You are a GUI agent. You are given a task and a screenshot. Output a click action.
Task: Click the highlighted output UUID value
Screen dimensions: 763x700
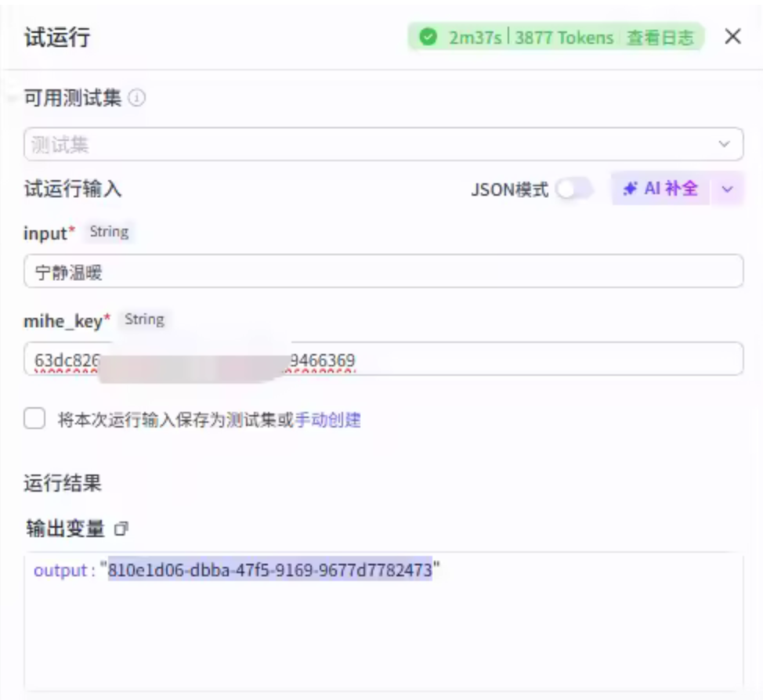click(x=270, y=571)
